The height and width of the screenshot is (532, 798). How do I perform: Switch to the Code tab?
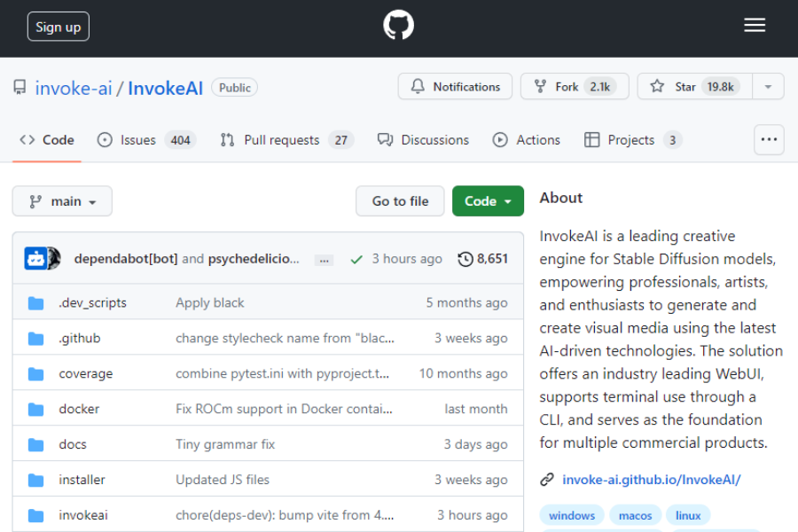click(x=47, y=140)
